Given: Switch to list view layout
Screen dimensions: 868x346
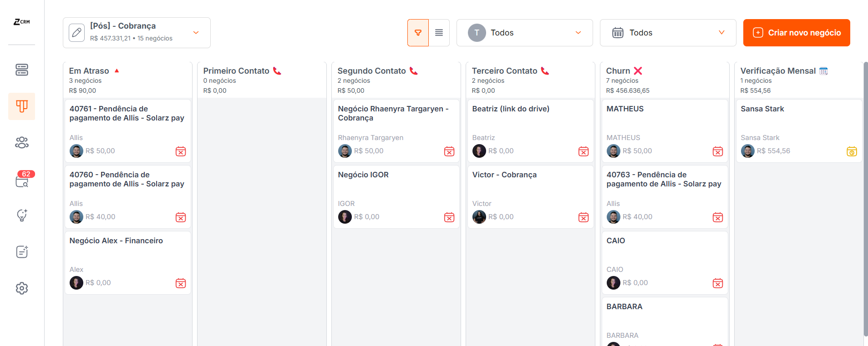Looking at the screenshot, I should 439,33.
